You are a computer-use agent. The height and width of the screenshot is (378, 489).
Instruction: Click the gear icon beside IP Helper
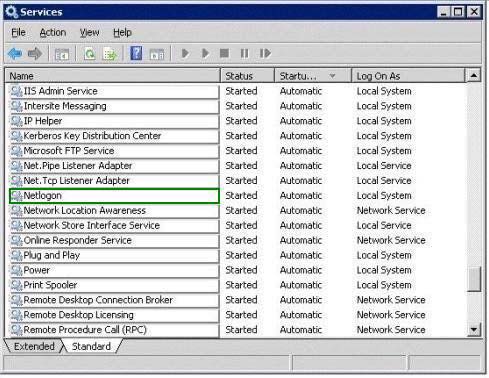pyautogui.click(x=17, y=121)
